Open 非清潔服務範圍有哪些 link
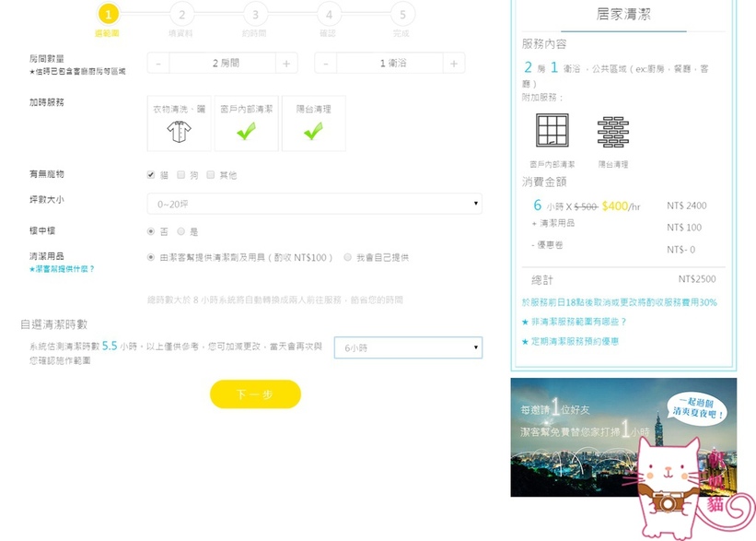Screen dimensions: 756x541 coord(573,322)
